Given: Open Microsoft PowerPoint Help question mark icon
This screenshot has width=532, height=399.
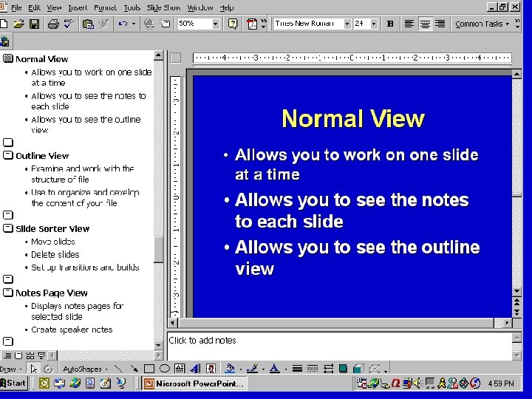Looking at the screenshot, I should 233,24.
